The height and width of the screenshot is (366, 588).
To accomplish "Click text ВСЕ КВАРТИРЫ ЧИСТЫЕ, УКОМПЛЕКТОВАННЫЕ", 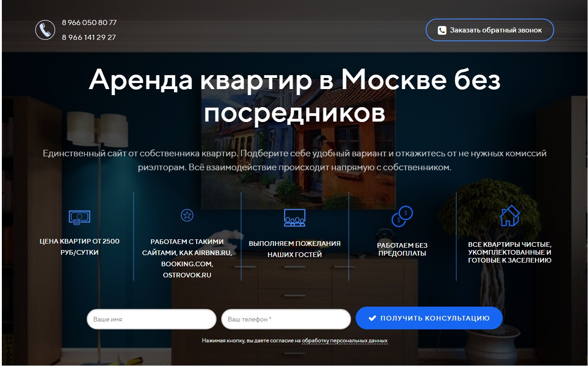I will (510, 252).
